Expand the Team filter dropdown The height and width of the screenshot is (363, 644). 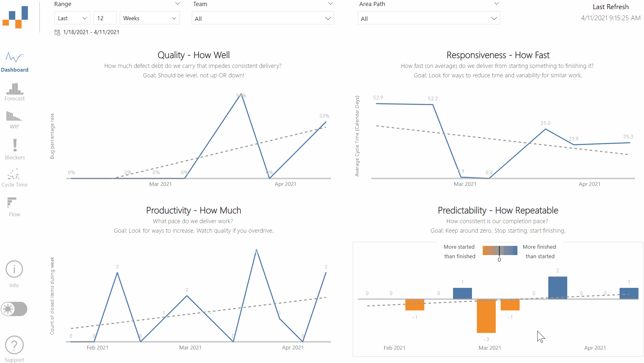click(263, 19)
